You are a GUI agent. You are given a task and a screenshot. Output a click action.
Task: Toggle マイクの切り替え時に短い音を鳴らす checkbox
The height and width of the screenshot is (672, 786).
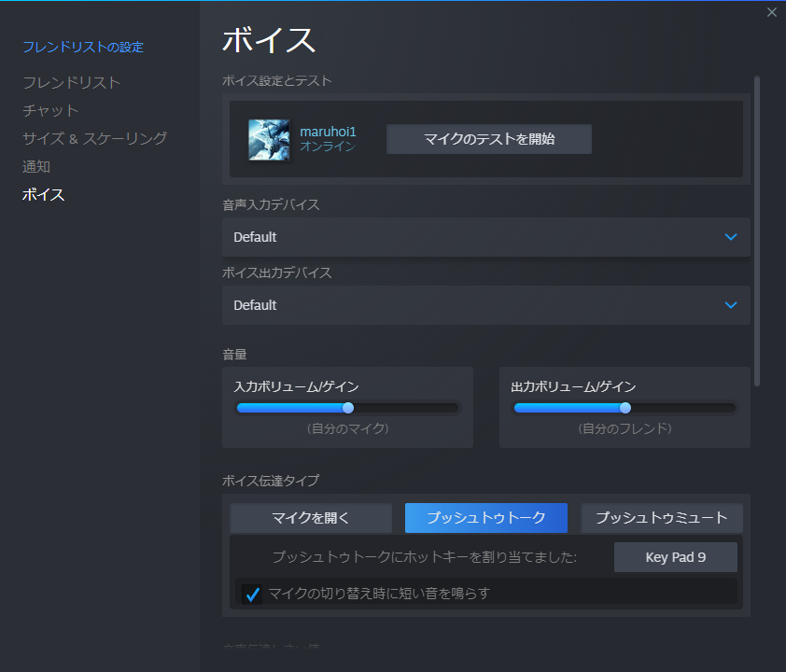tap(251, 594)
